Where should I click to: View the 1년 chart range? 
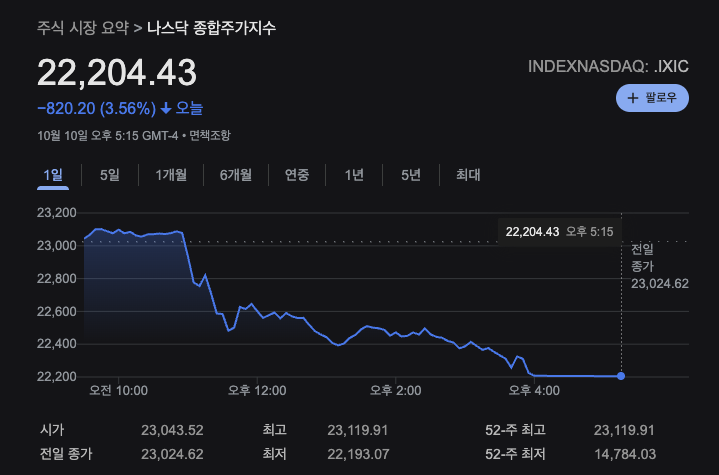(354, 175)
